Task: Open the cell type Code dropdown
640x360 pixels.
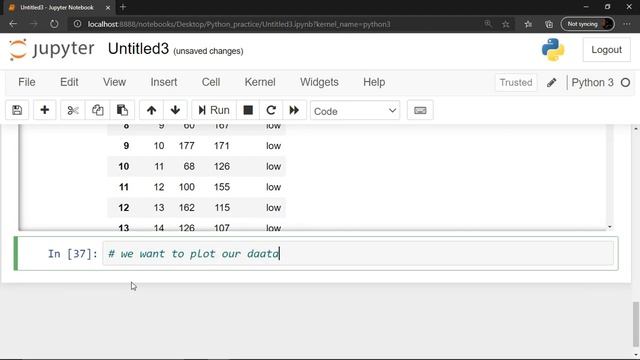Action: pyautogui.click(x=355, y=111)
